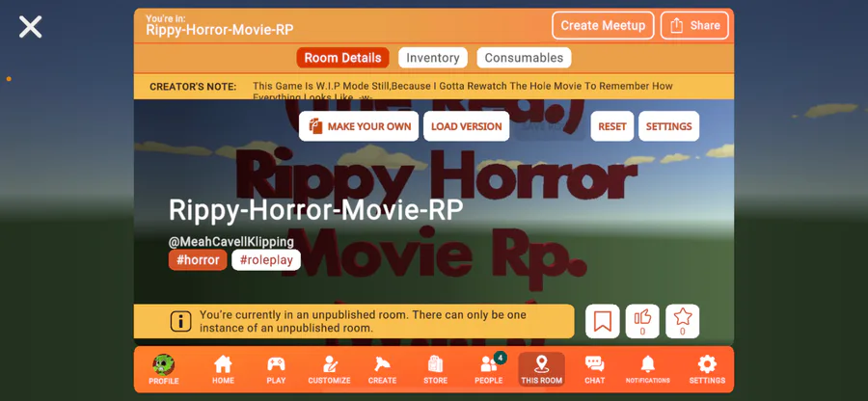Click the creator's note text

pyautogui.click(x=463, y=91)
